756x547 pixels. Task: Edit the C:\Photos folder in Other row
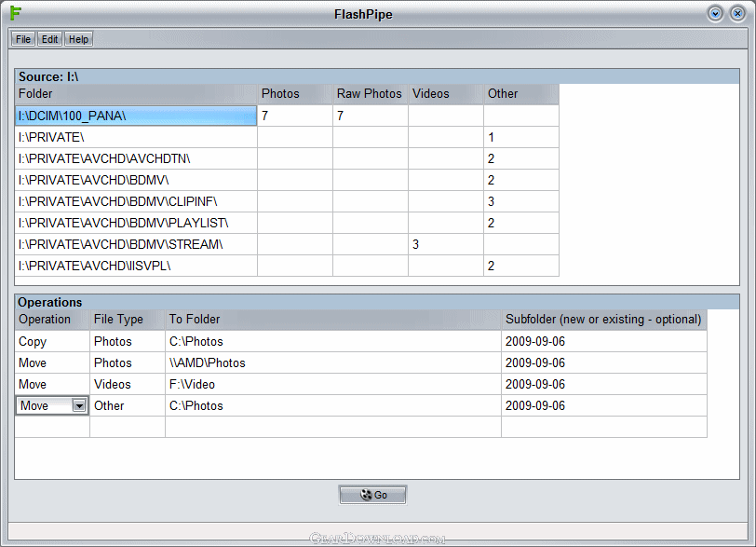333,405
